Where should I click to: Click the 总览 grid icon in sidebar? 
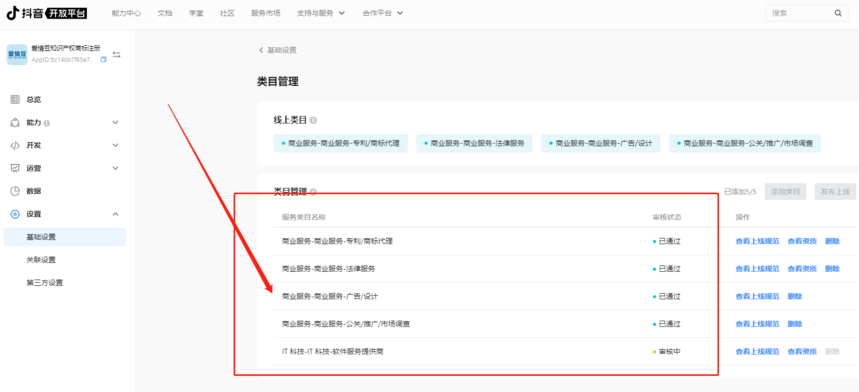(x=15, y=100)
